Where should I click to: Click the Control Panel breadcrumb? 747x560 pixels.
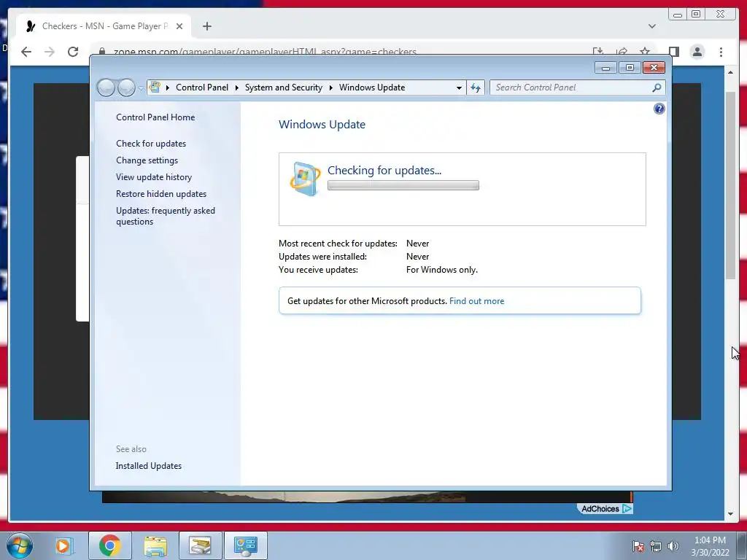coord(202,87)
